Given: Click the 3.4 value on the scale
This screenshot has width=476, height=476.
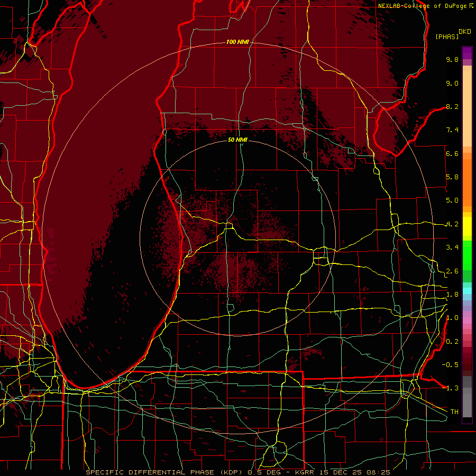Looking at the screenshot, I should [452, 248].
